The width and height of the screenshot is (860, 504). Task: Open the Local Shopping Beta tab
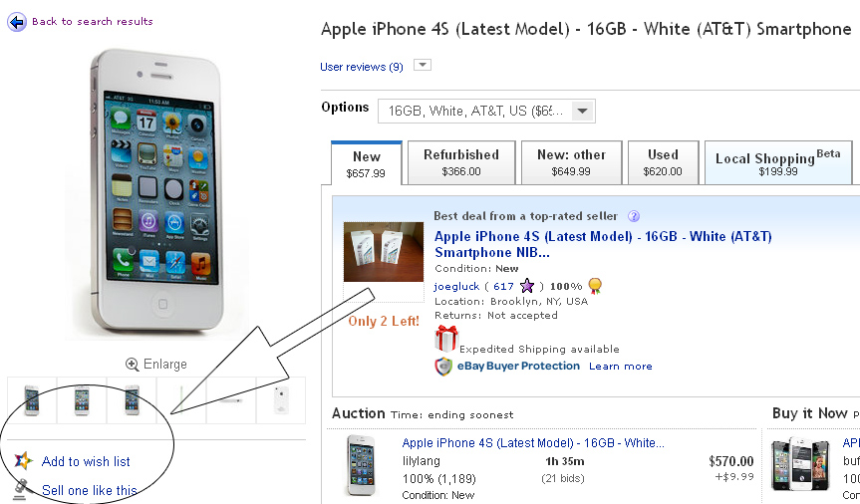click(x=777, y=163)
